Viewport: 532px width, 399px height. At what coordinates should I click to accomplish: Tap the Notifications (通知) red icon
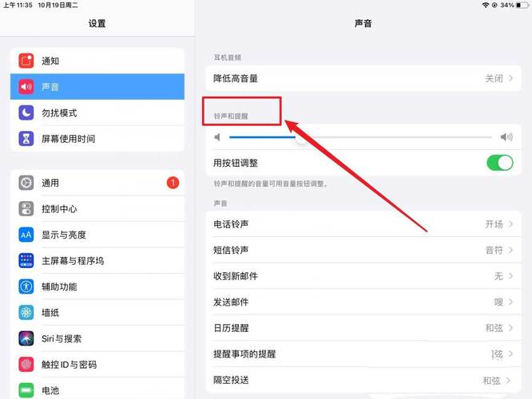coord(26,61)
